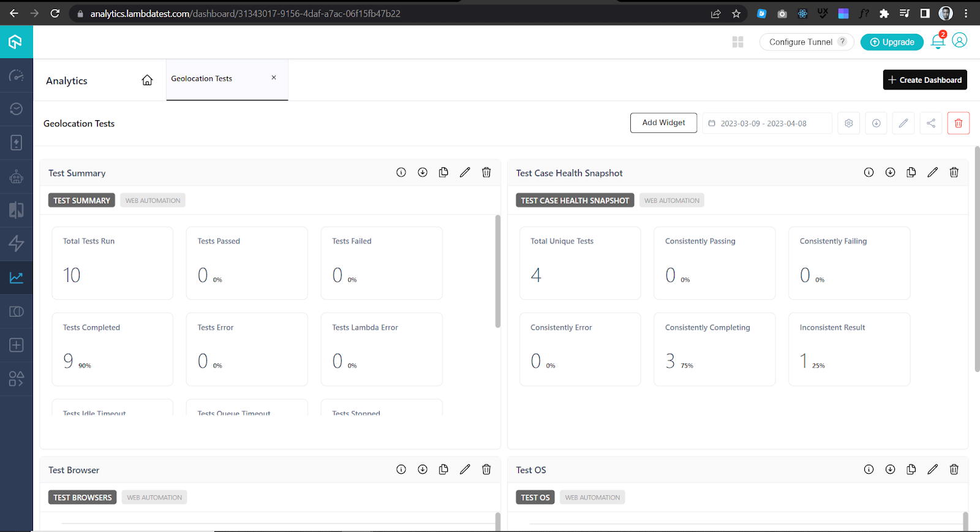
Task: Open the HyperExecute lightning bolt icon in sidebar
Action: click(x=17, y=243)
